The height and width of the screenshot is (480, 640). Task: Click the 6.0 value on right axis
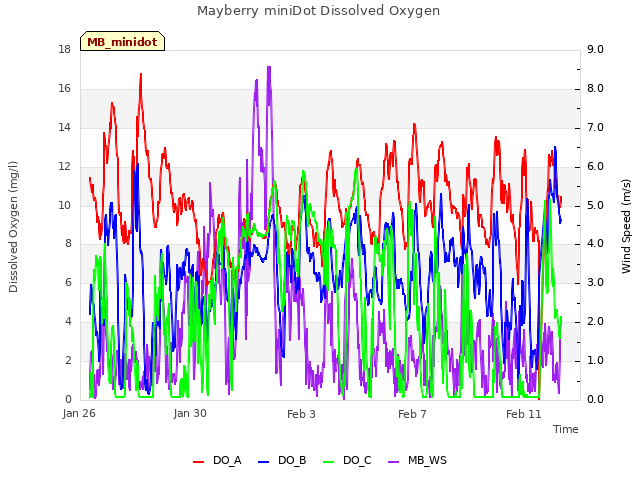point(595,167)
